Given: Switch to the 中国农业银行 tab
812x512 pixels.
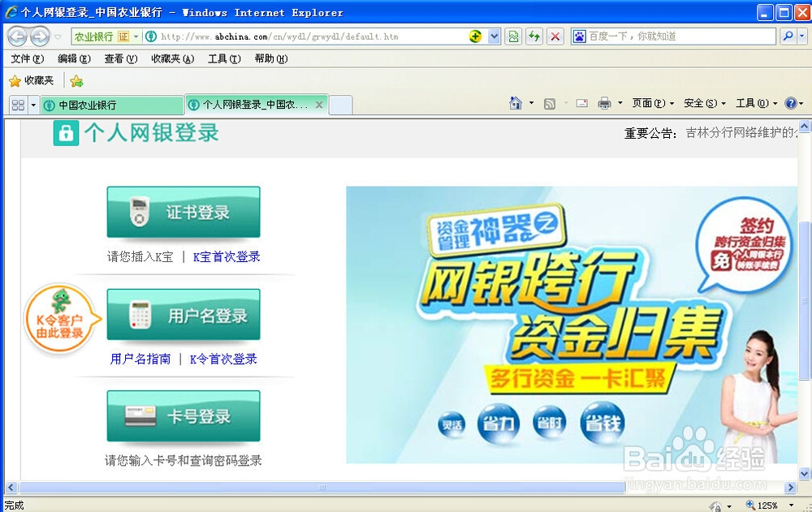Looking at the screenshot, I should click(x=112, y=105).
